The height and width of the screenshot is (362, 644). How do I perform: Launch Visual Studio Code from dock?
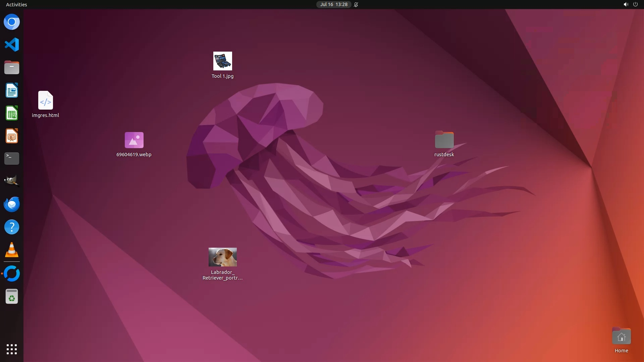(12, 45)
